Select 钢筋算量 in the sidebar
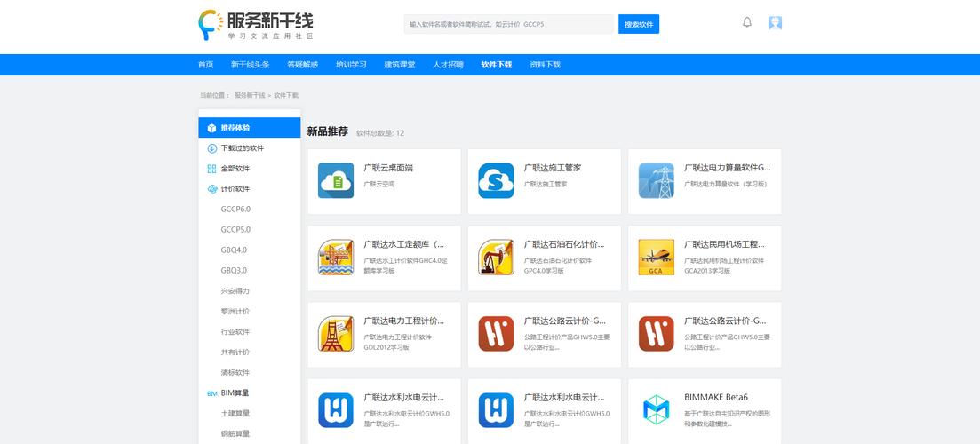This screenshot has height=444, width=980. click(235, 433)
